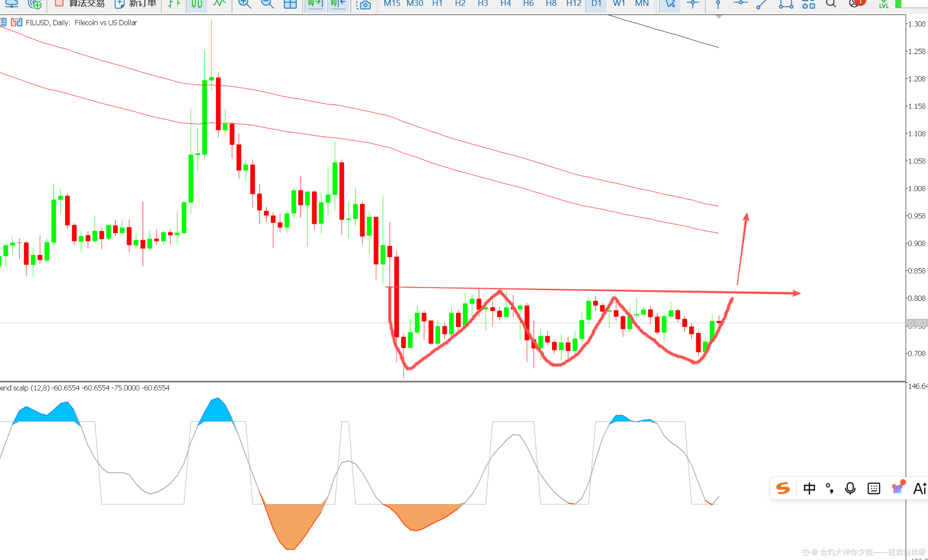The height and width of the screenshot is (560, 928).
Task: Draw a vertical line on chart
Action: pyautogui.click(x=718, y=4)
